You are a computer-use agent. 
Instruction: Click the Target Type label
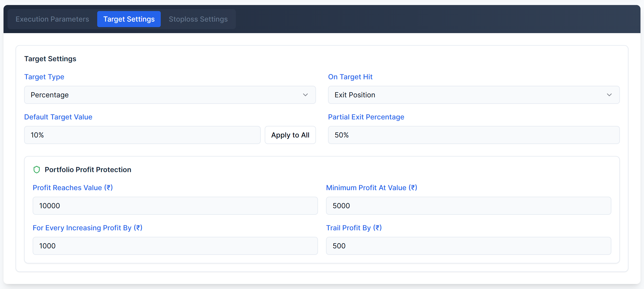coord(44,77)
